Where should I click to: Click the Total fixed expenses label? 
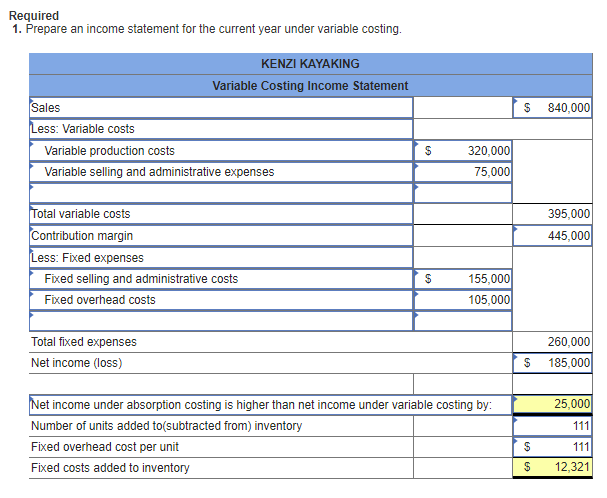(x=84, y=342)
